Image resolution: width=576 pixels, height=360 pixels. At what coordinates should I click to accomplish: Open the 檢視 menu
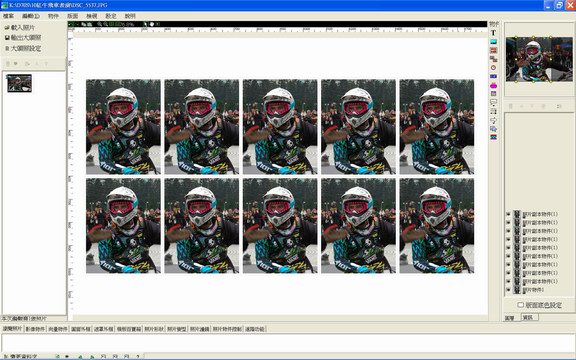point(91,16)
